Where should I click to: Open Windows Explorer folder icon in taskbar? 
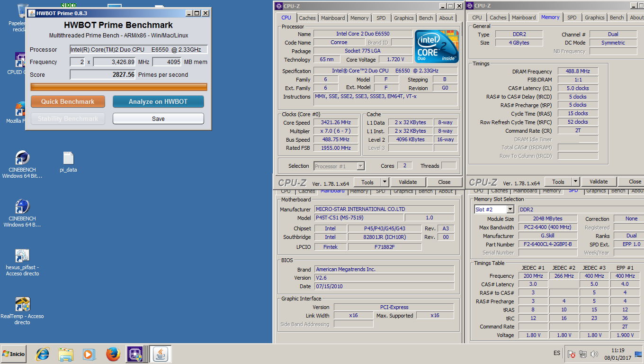(66, 354)
